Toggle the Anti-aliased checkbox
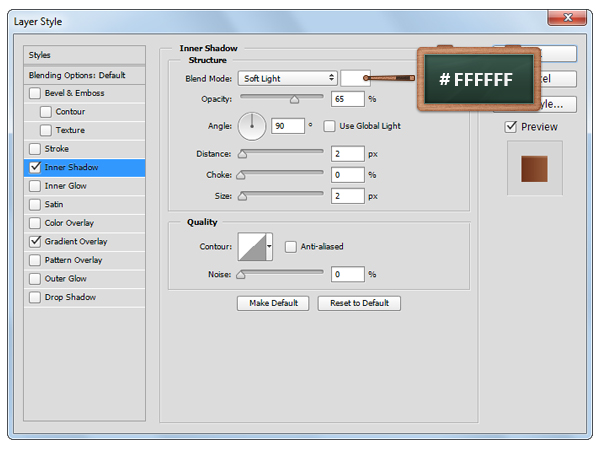The width and height of the screenshot is (600, 449). (291, 246)
